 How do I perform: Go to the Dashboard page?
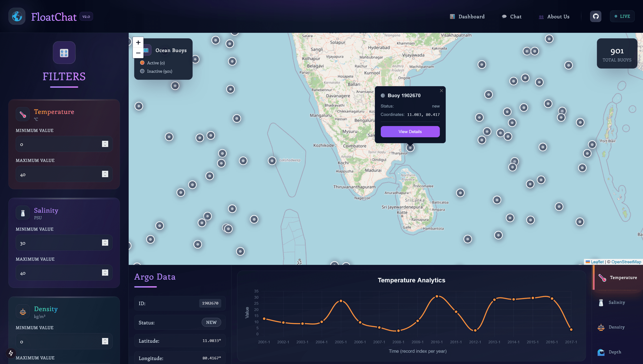point(467,17)
